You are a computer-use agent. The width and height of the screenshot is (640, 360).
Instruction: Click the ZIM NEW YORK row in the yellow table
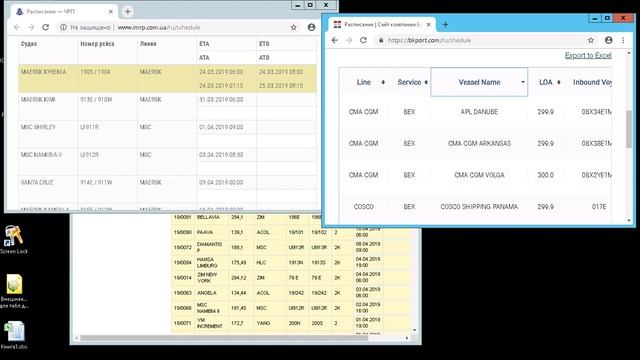(x=291, y=278)
